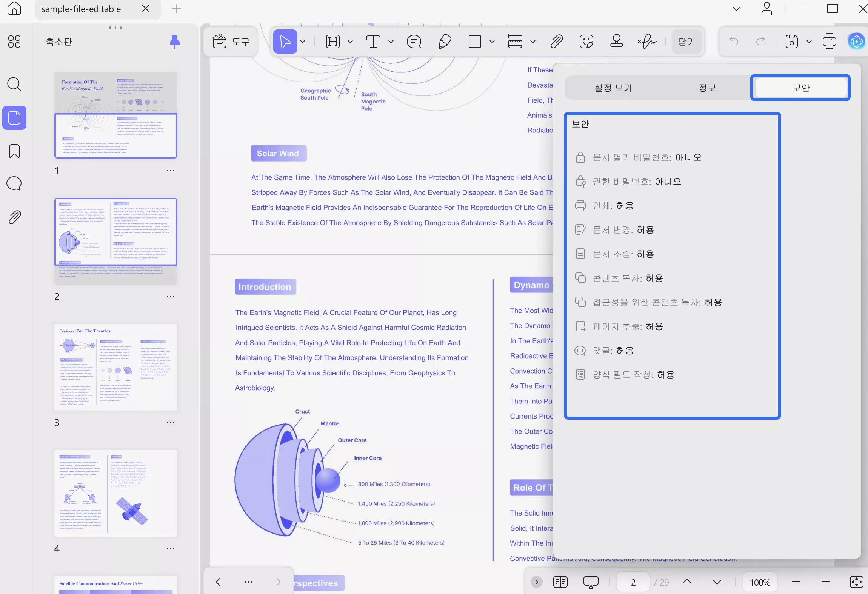Screen dimensions: 868x594
Task: Open the thumbnail grid view icon
Action: pyautogui.click(x=14, y=42)
